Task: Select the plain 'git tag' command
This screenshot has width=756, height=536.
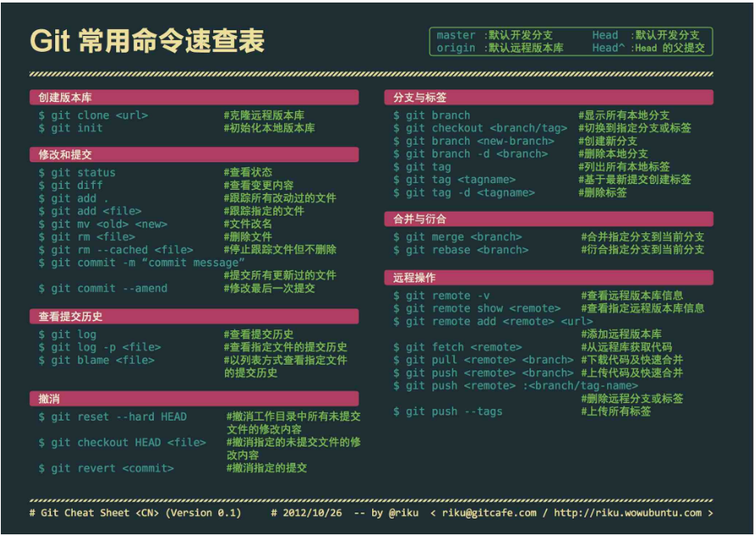Action: click(421, 167)
